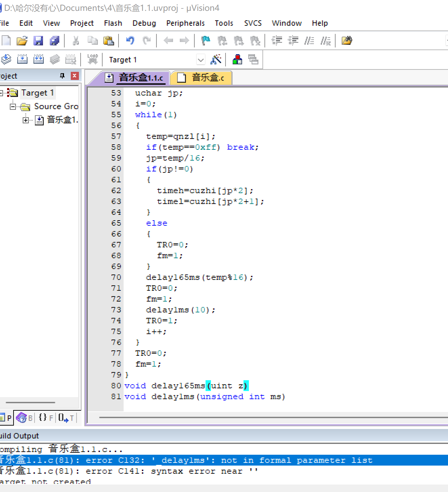
Task: Switch to the 音乐盒.c editor tab
Action: point(201,78)
